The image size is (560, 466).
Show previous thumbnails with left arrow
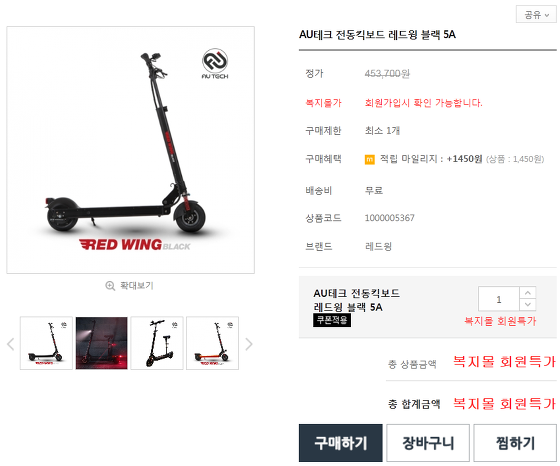(x=11, y=344)
